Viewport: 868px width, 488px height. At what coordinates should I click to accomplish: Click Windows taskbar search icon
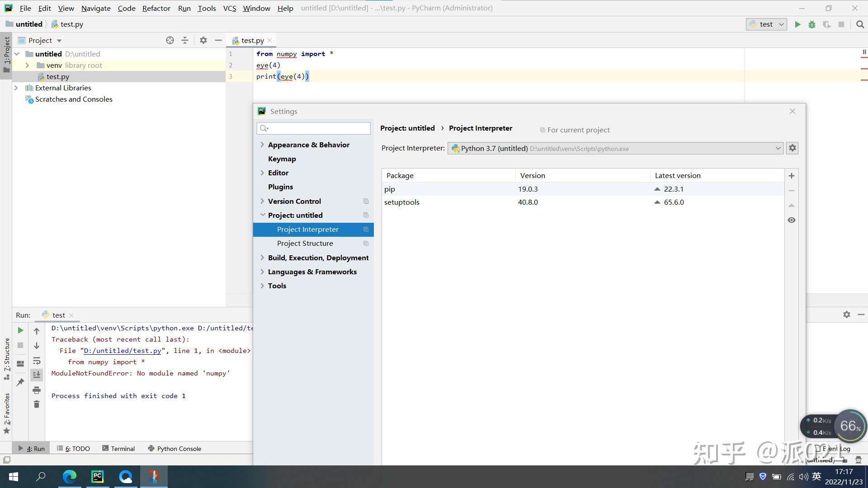pyautogui.click(x=41, y=477)
